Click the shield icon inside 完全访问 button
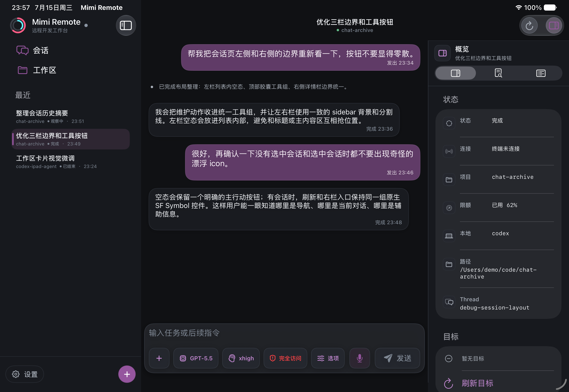The width and height of the screenshot is (569, 392). [x=273, y=358]
